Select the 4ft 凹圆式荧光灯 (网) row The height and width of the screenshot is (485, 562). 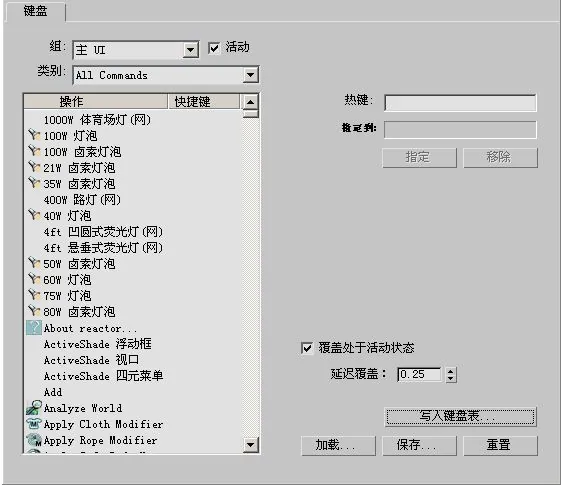[x=133, y=232]
